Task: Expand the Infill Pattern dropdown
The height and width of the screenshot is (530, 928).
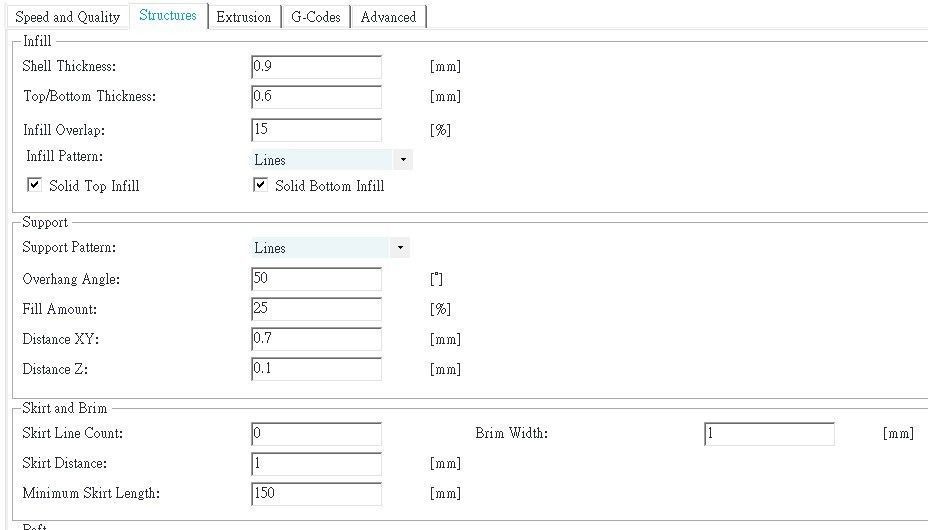Action: pos(402,160)
